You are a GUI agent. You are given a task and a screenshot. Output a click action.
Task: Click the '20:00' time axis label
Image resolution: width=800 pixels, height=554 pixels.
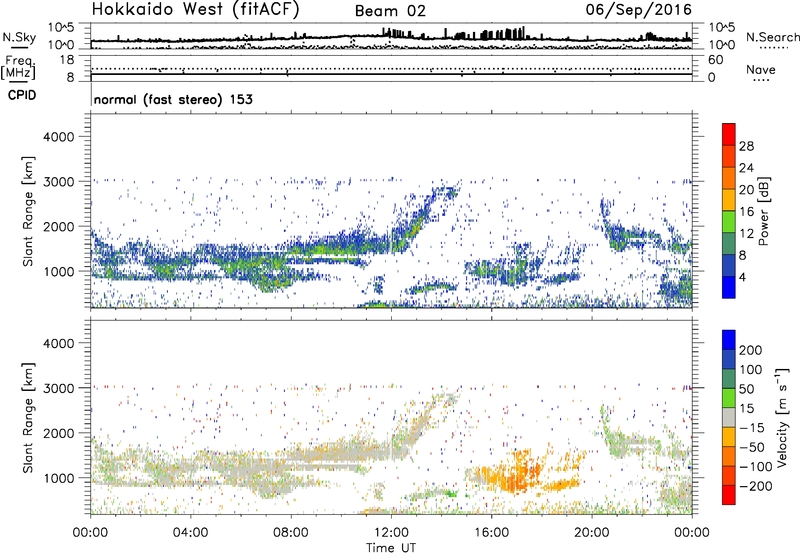click(x=591, y=533)
